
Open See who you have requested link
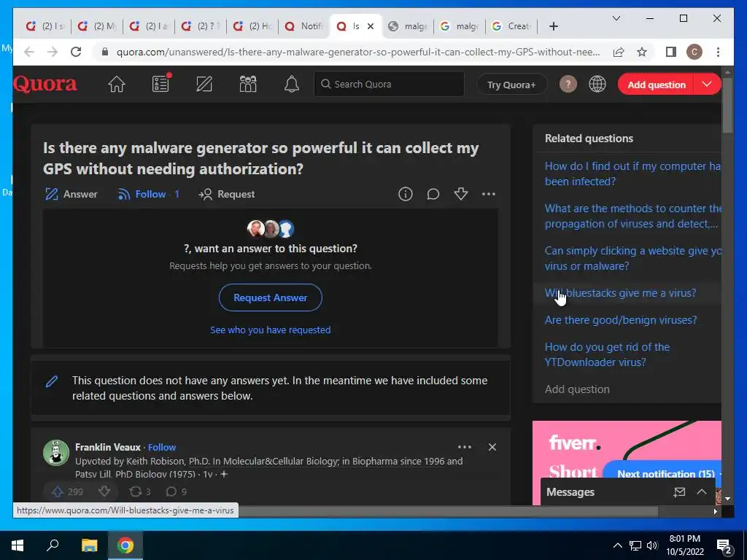[270, 330]
